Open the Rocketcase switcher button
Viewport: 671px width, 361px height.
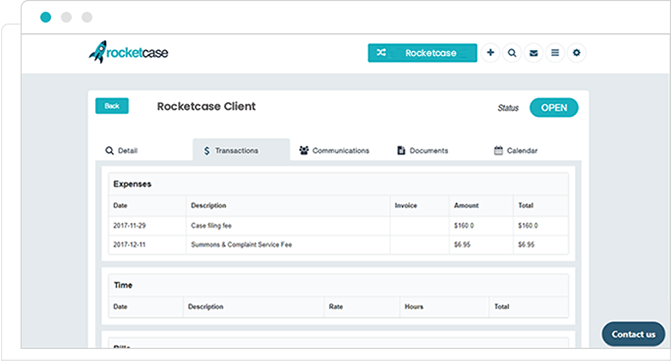[x=422, y=53]
